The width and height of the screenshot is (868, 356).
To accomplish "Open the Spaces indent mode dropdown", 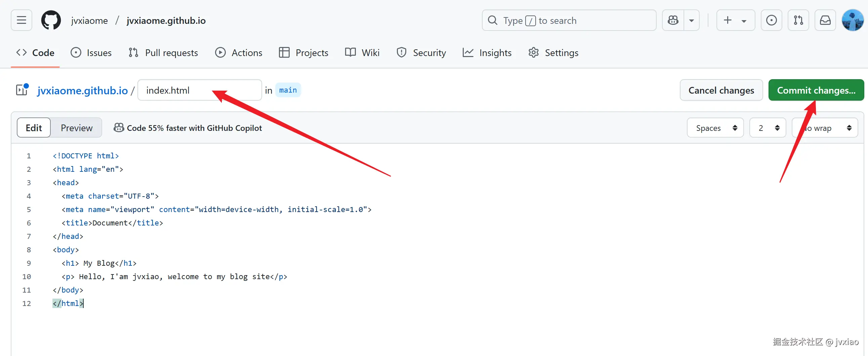I will point(715,128).
